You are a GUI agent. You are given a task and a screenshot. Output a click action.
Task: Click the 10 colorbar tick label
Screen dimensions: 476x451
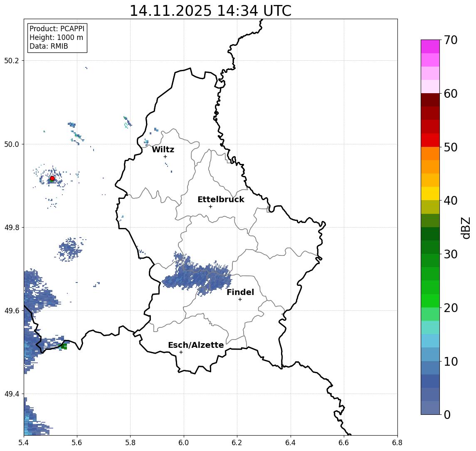click(x=451, y=361)
